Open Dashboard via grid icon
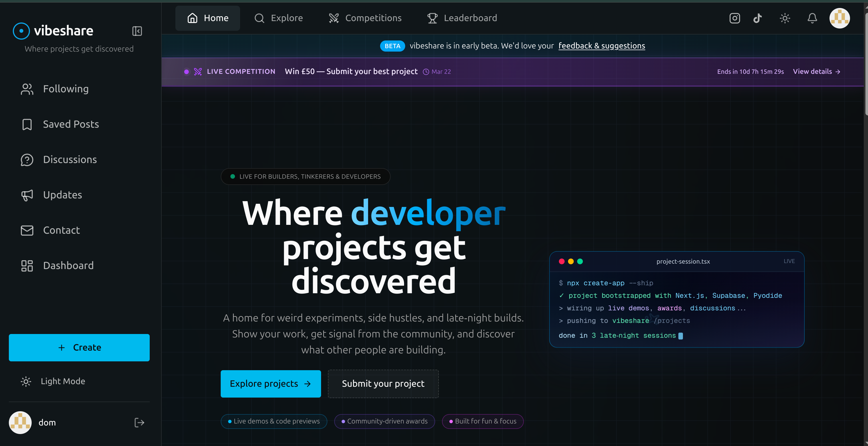868x446 pixels. 27,266
